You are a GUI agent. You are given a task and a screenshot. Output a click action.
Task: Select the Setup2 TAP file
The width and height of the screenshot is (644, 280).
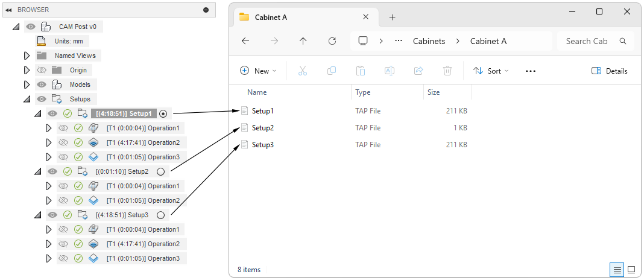[x=263, y=128]
